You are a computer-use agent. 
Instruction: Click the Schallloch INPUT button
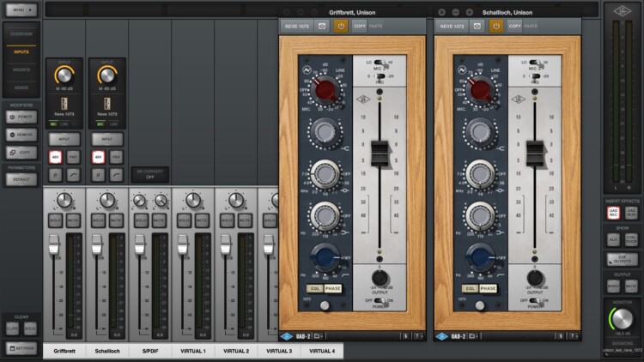(107, 140)
